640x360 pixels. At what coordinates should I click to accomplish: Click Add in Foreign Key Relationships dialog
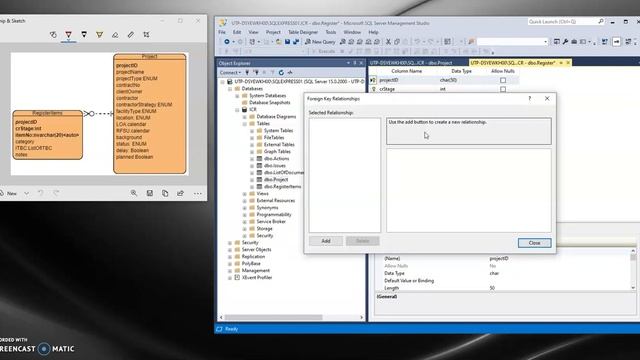(326, 241)
